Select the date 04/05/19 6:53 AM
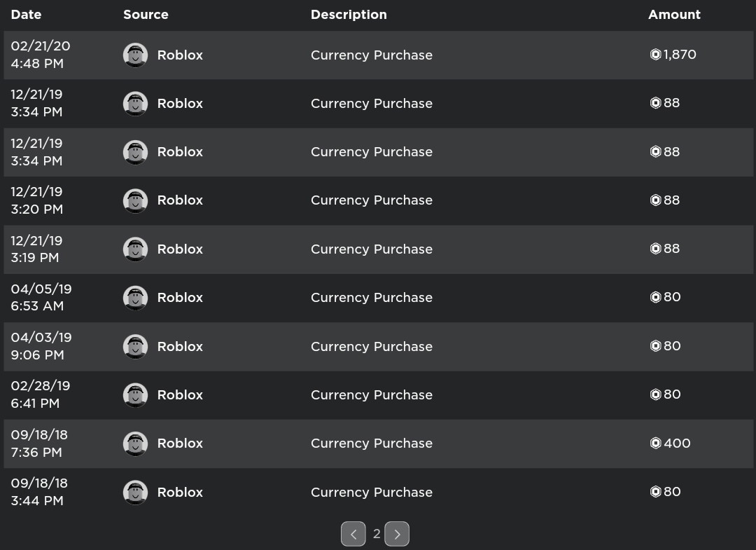This screenshot has height=550, width=756. pos(41,297)
